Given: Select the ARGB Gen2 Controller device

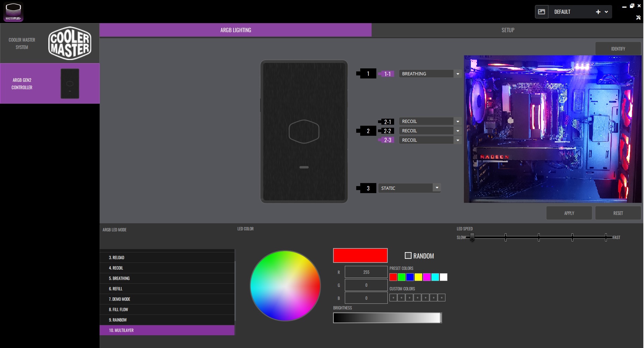Looking at the screenshot, I should point(50,83).
